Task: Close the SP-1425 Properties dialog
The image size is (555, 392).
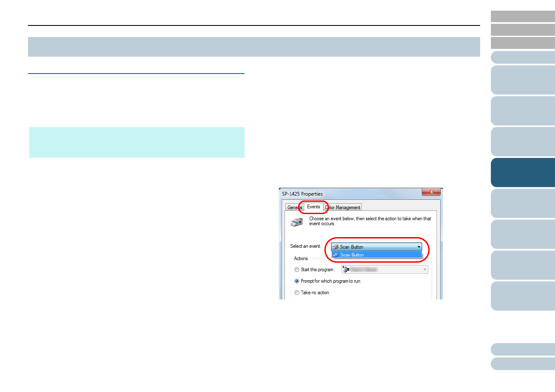Action: pyautogui.click(x=431, y=192)
